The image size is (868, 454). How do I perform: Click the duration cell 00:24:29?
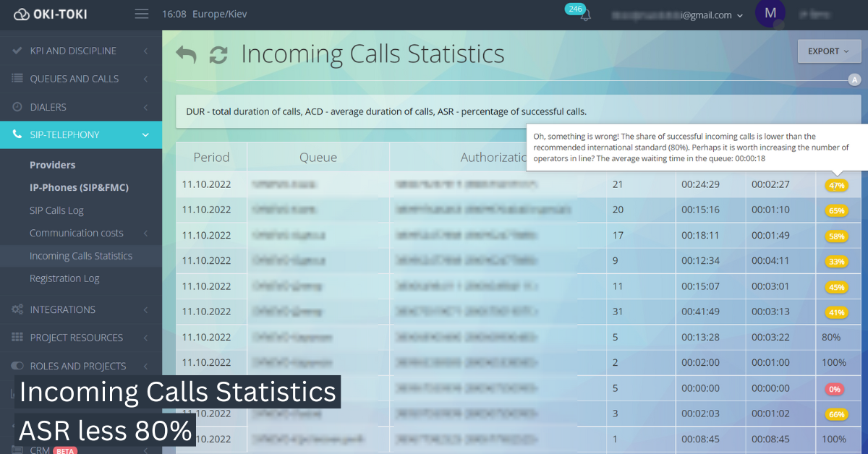pyautogui.click(x=700, y=184)
